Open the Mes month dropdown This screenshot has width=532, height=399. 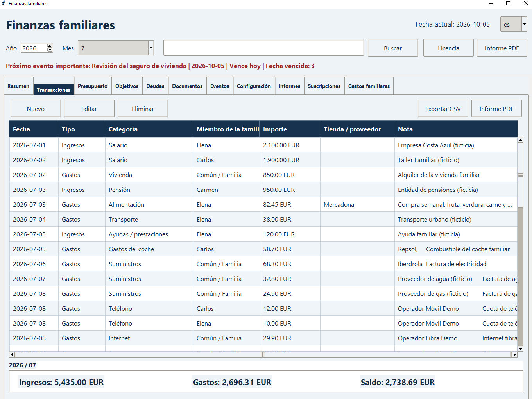151,48
